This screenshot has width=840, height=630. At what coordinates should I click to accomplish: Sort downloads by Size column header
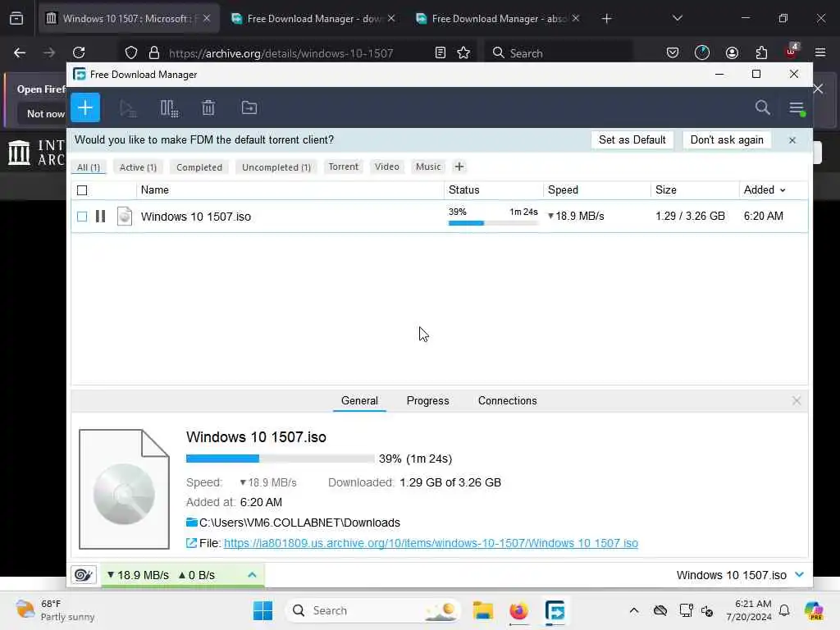click(666, 190)
